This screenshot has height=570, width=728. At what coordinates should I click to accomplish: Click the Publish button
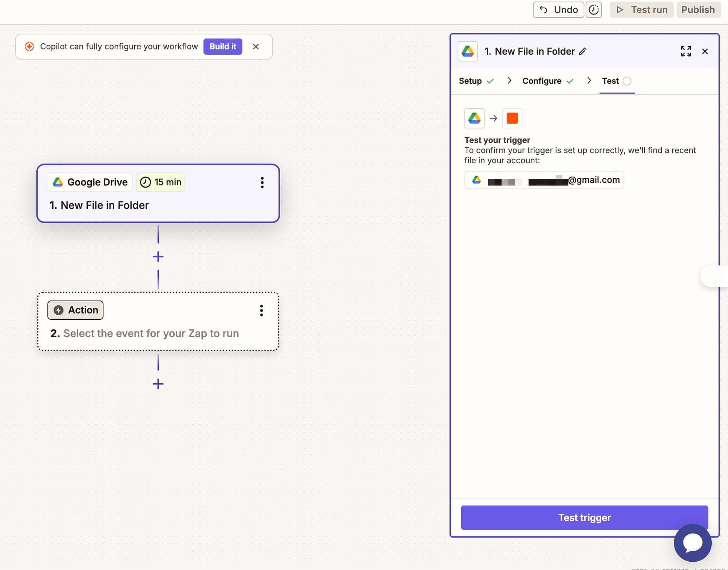pos(698,10)
